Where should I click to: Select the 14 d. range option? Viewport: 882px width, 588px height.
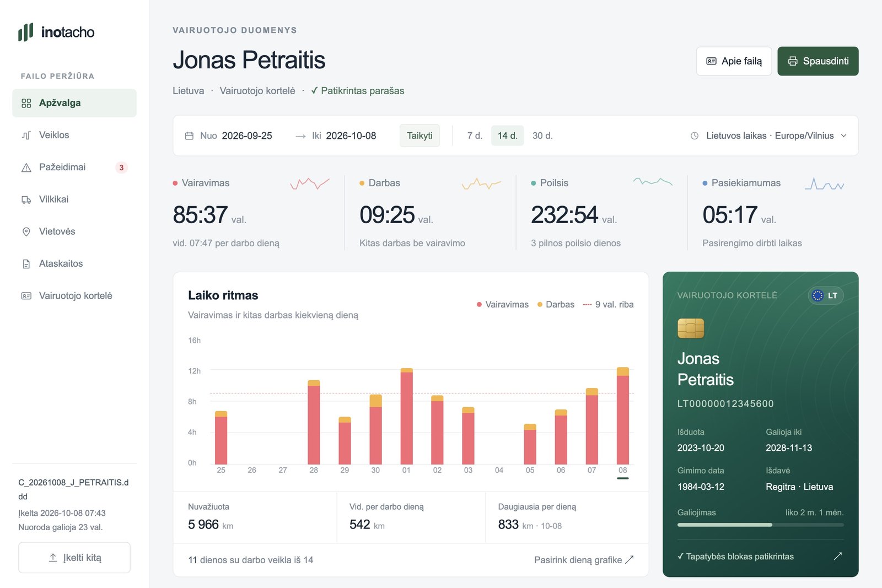507,136
